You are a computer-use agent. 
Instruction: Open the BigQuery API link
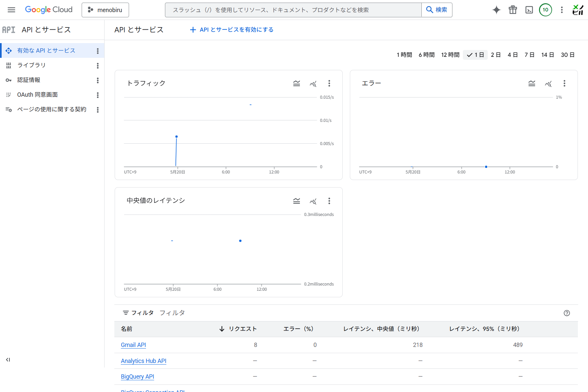coord(137,377)
